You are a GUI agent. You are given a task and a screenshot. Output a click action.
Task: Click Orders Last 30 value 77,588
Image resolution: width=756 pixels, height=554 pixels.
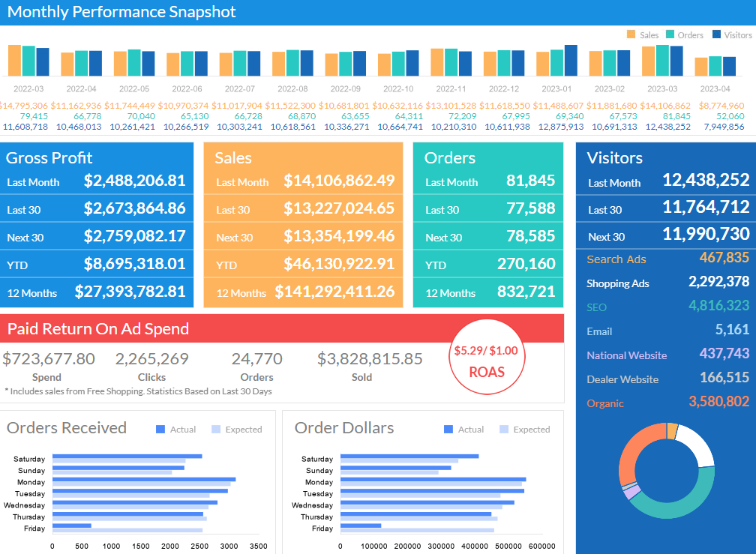tap(530, 208)
